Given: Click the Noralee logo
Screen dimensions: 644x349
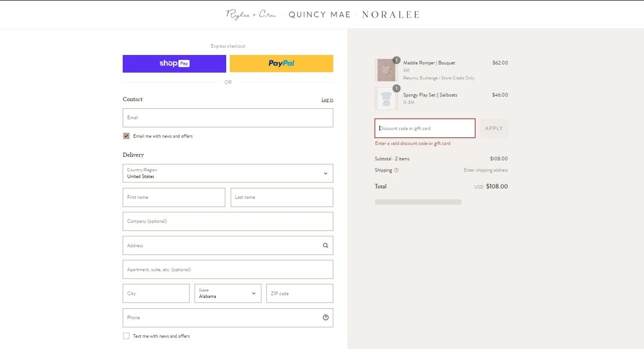Looking at the screenshot, I should pyautogui.click(x=391, y=15).
